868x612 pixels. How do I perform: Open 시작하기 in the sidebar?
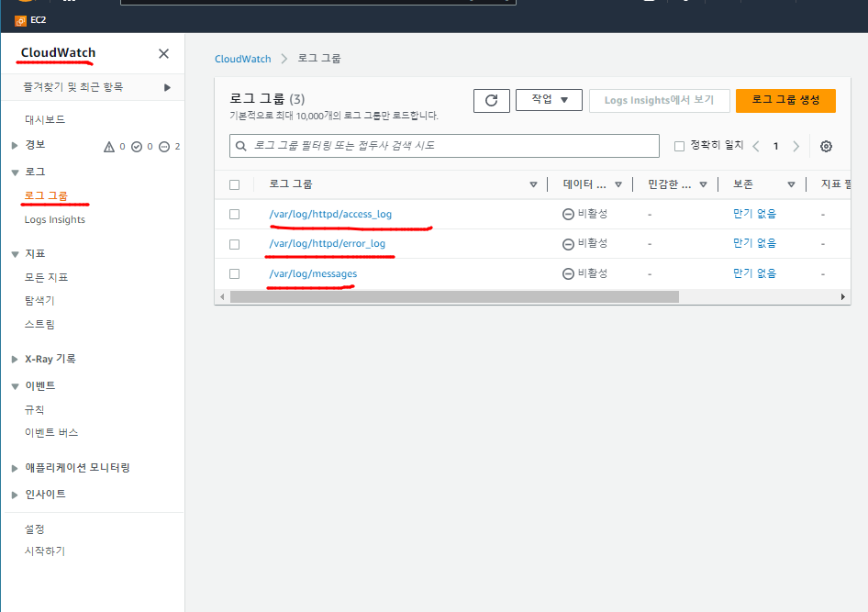[45, 551]
